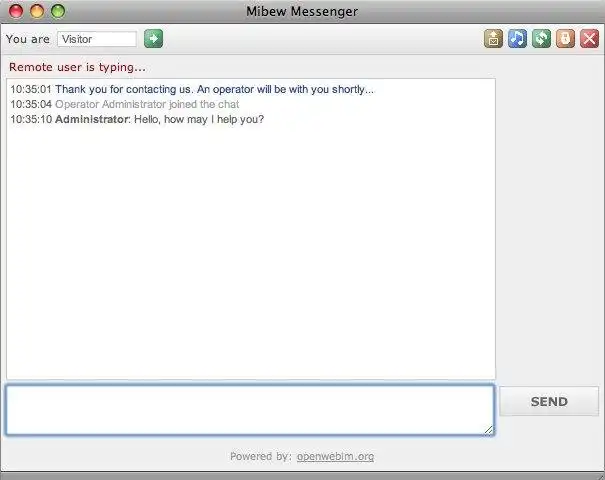Click the "You are" label

[x=28, y=39]
